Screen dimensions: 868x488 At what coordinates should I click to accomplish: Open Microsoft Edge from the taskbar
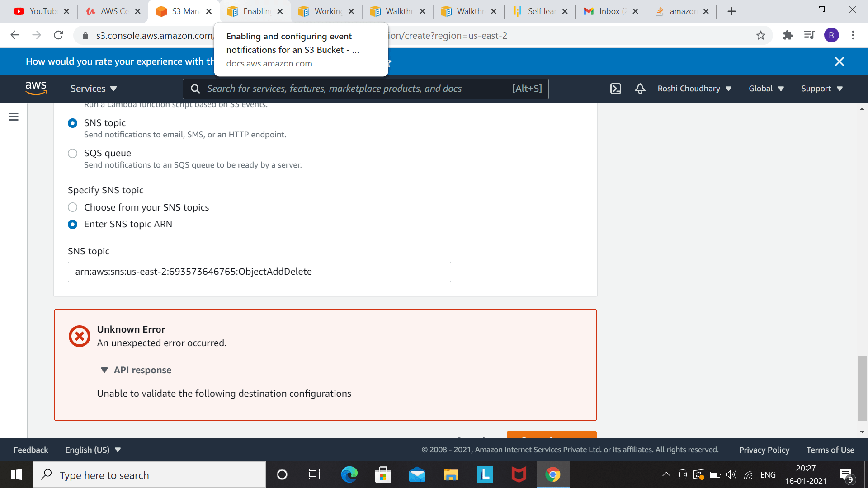point(349,474)
